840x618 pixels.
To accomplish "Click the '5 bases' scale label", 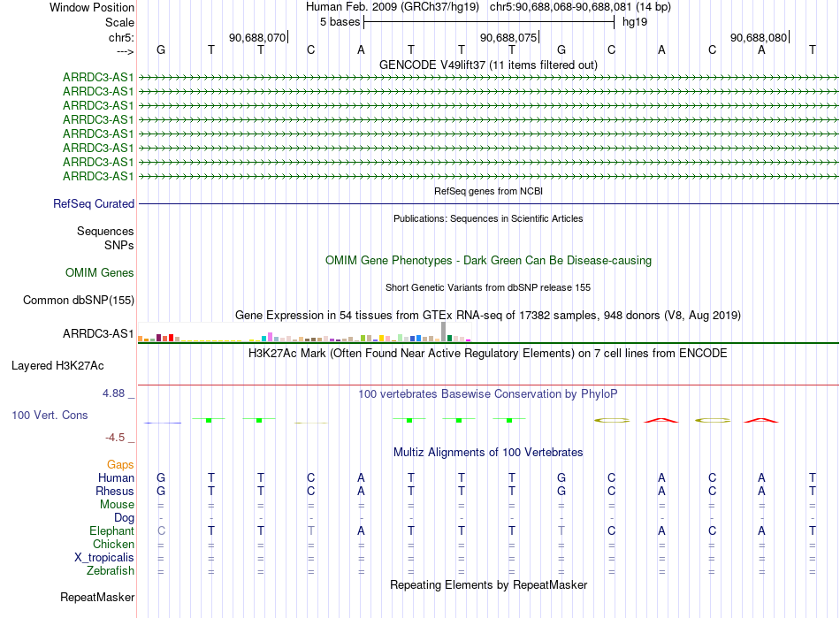I will tap(340, 22).
